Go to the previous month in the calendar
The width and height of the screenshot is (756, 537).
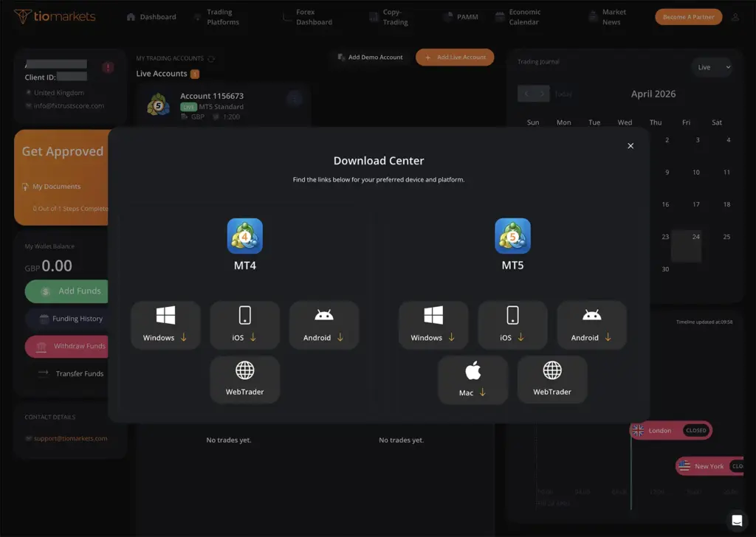click(526, 94)
